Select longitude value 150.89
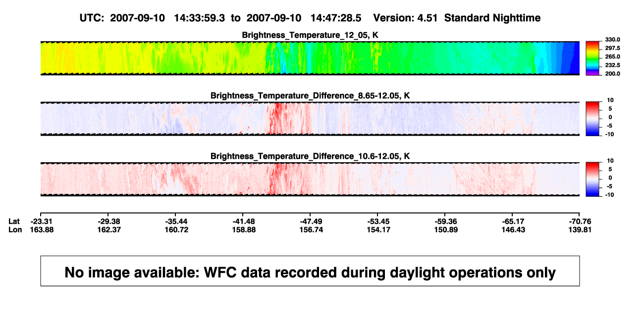This screenshot has height=330, width=644. [x=446, y=230]
